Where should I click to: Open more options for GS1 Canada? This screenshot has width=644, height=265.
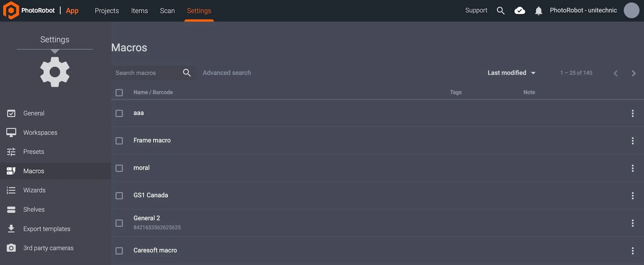pyautogui.click(x=632, y=196)
